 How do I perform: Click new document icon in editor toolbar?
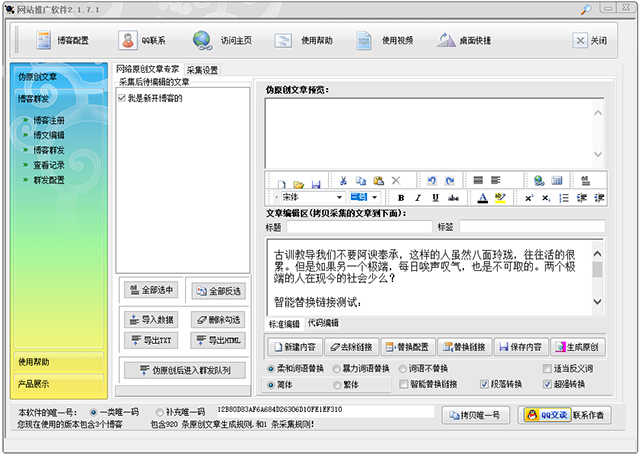click(x=282, y=184)
